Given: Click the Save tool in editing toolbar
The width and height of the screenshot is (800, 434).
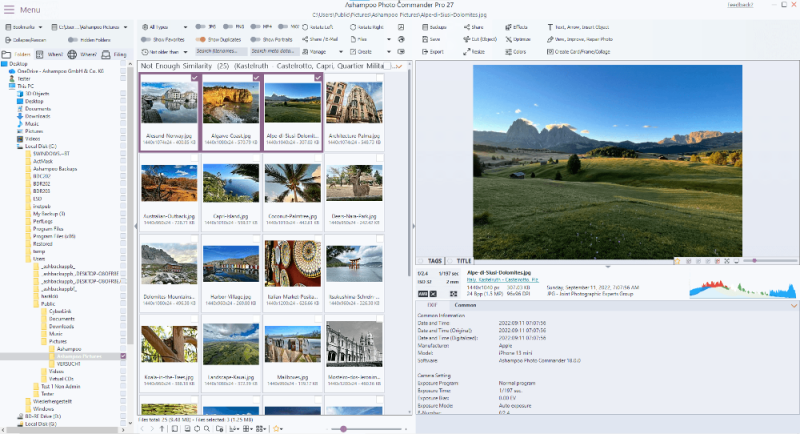Looking at the screenshot, I should (x=431, y=39).
